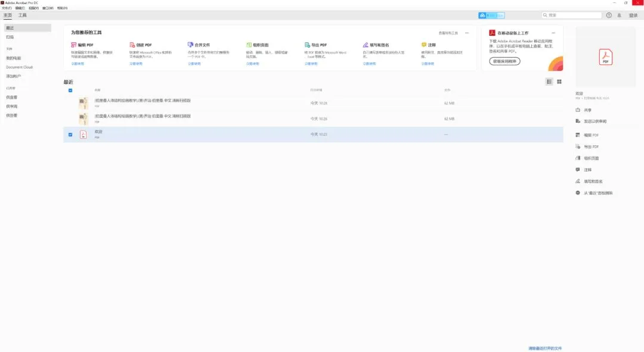Click 组织页面 icon in right panel
644x352 pixels.
578,158
